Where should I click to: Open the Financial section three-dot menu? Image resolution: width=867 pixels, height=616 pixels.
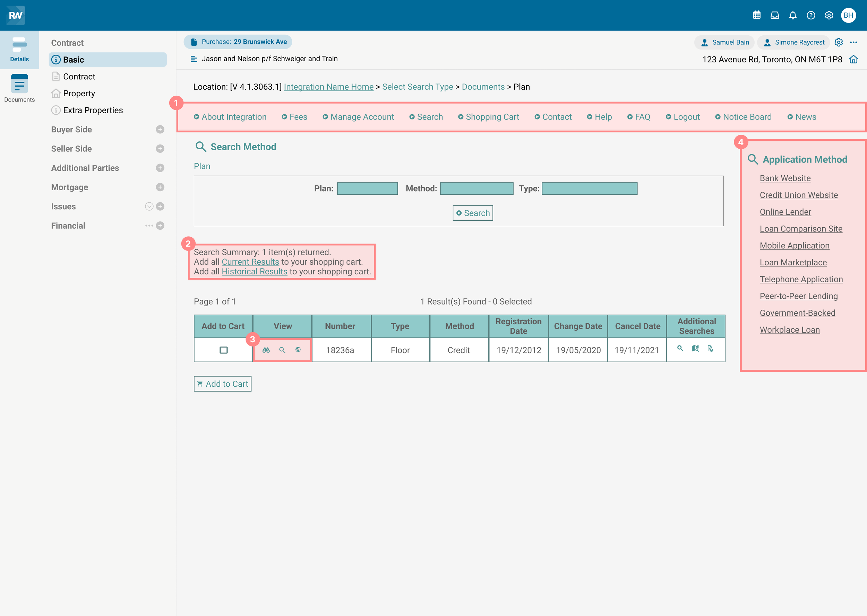pyautogui.click(x=149, y=226)
